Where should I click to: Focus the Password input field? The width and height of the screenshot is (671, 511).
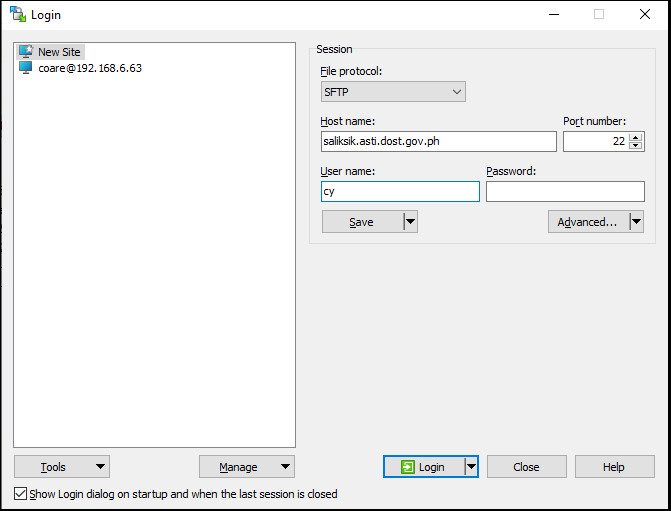[x=565, y=191]
